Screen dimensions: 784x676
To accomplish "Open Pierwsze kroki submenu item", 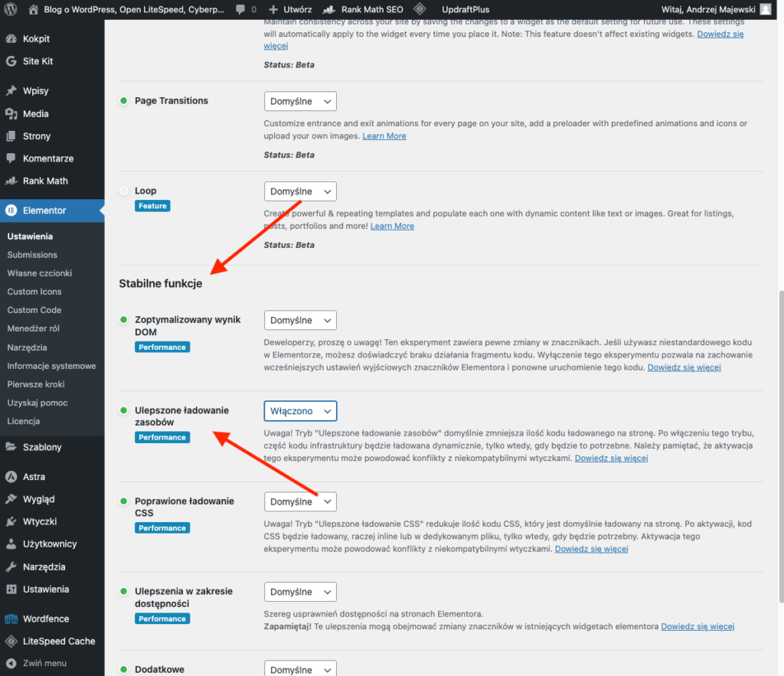I will [35, 384].
